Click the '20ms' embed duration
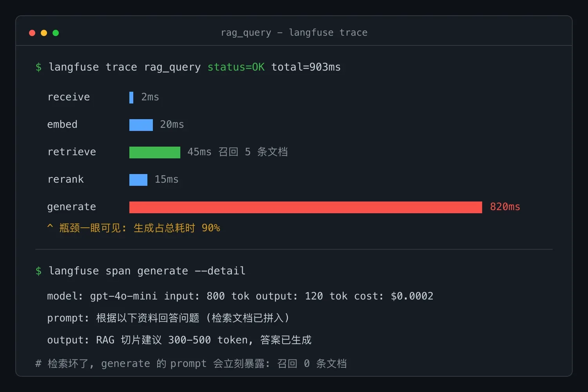This screenshot has width=588, height=392. click(x=172, y=124)
